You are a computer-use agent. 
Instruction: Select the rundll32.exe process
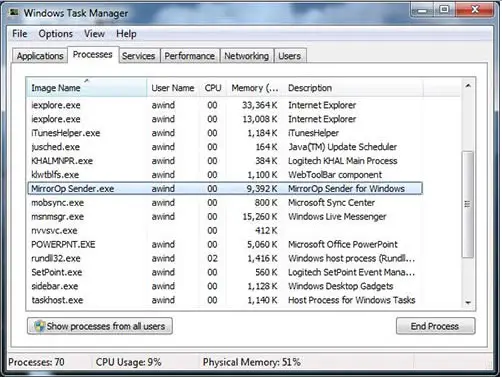pyautogui.click(x=225, y=258)
